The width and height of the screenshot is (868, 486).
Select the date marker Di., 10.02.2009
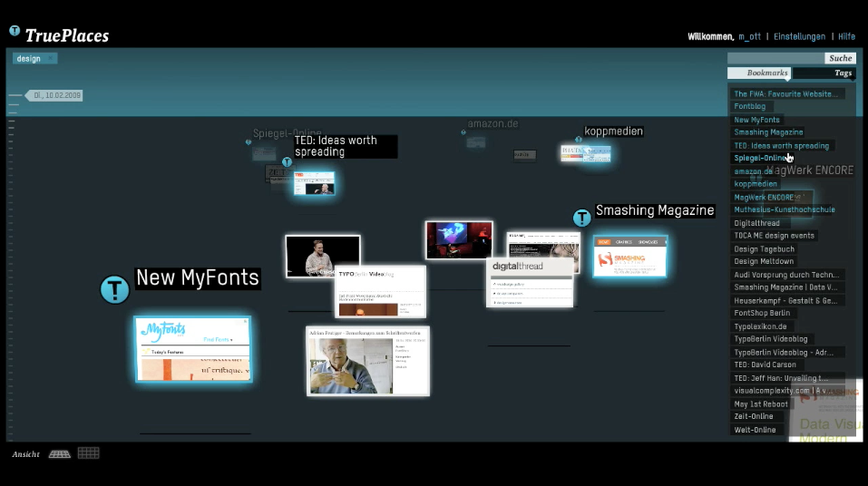point(55,94)
